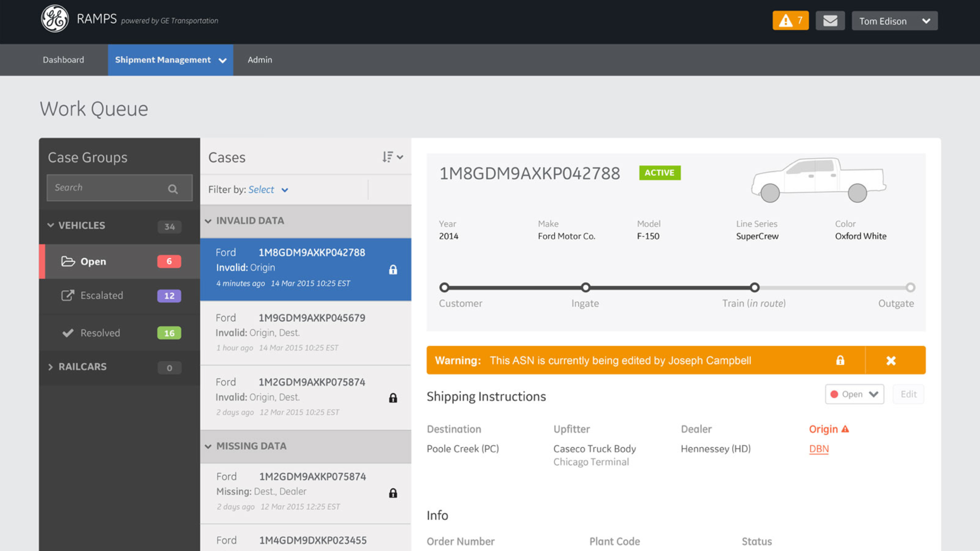Open the Admin tab
Viewport: 980px width, 551px height.
pyautogui.click(x=260, y=60)
